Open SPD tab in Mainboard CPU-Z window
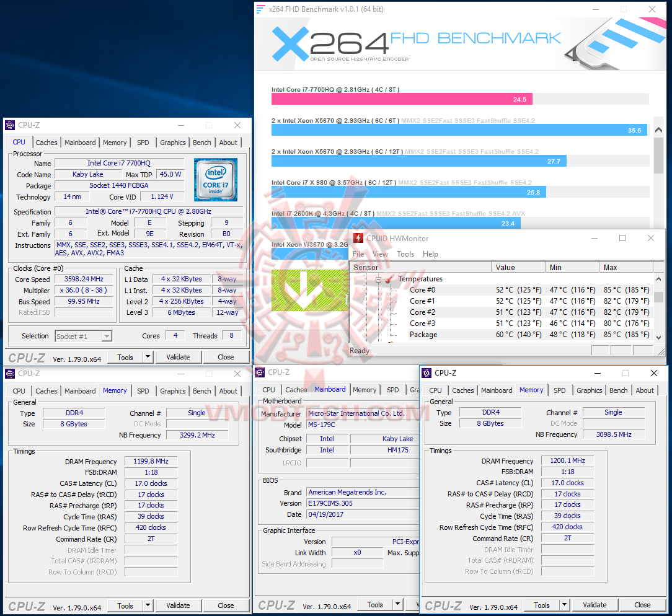 click(393, 390)
